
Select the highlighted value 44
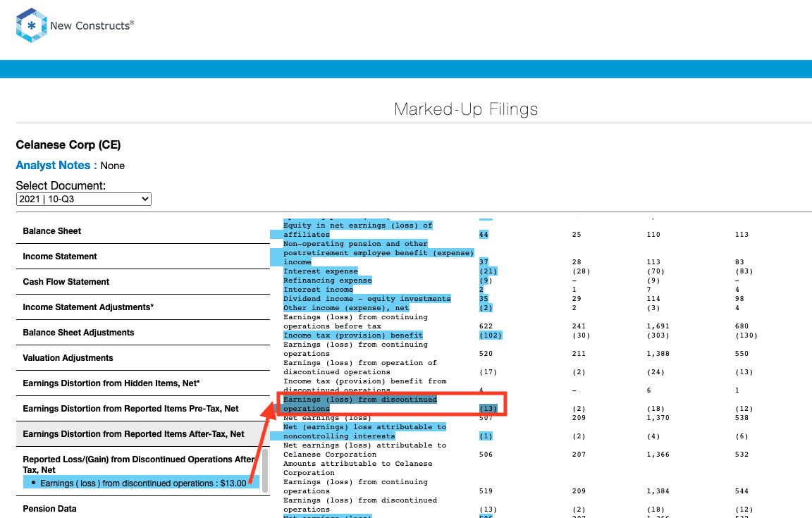(484, 235)
